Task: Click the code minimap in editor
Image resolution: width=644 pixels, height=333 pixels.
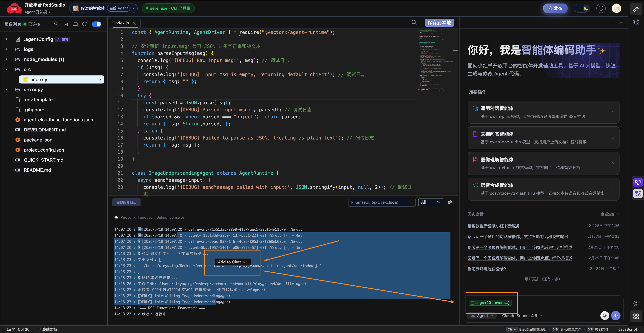Action: tap(435, 60)
